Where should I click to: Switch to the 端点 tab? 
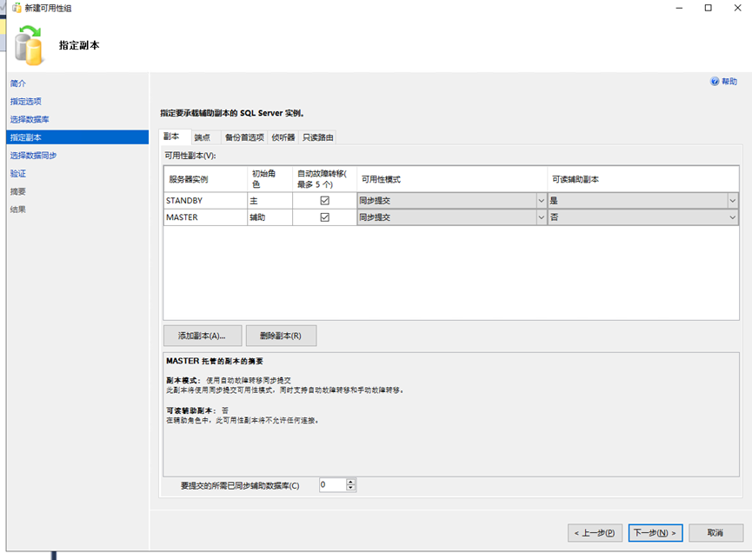point(203,137)
